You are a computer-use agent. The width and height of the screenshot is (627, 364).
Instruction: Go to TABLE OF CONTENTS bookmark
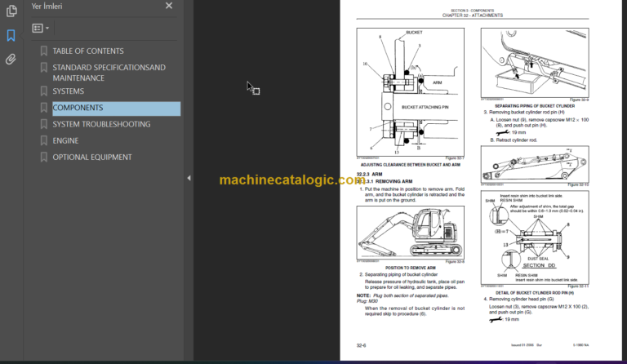(x=88, y=51)
